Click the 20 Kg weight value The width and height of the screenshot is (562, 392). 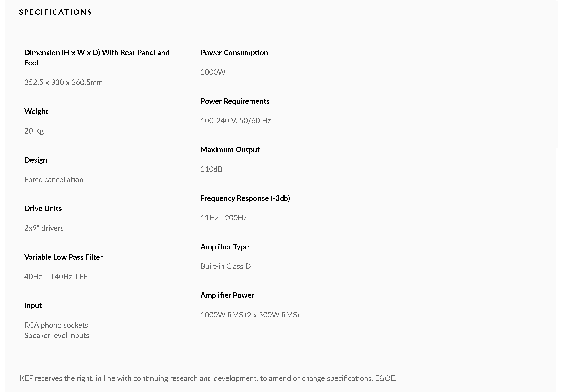[34, 131]
